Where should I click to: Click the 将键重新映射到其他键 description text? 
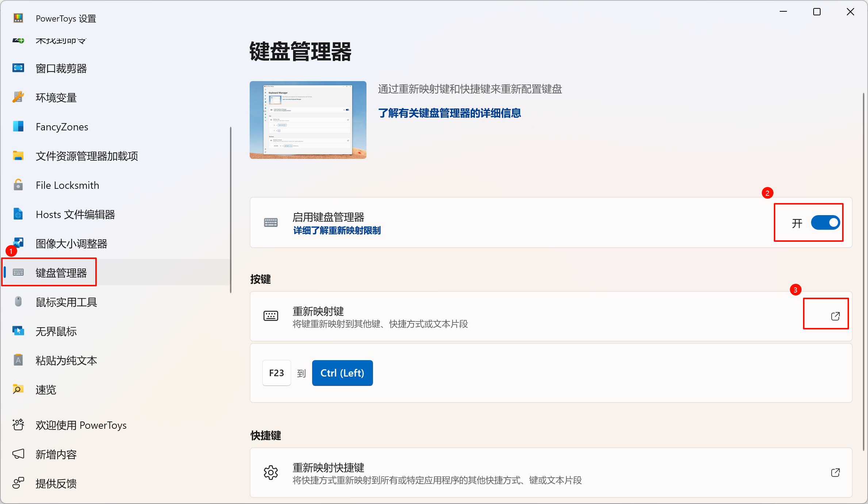380,324
